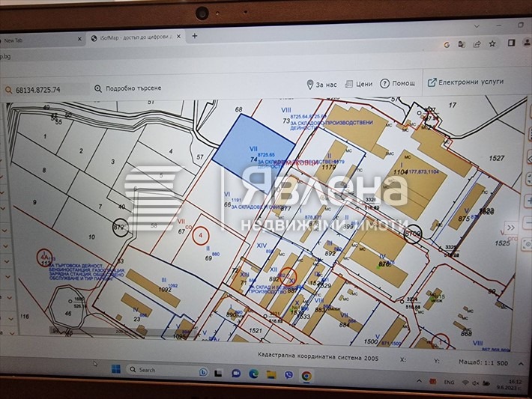Select the iSofMap browser tab

pos(136,37)
